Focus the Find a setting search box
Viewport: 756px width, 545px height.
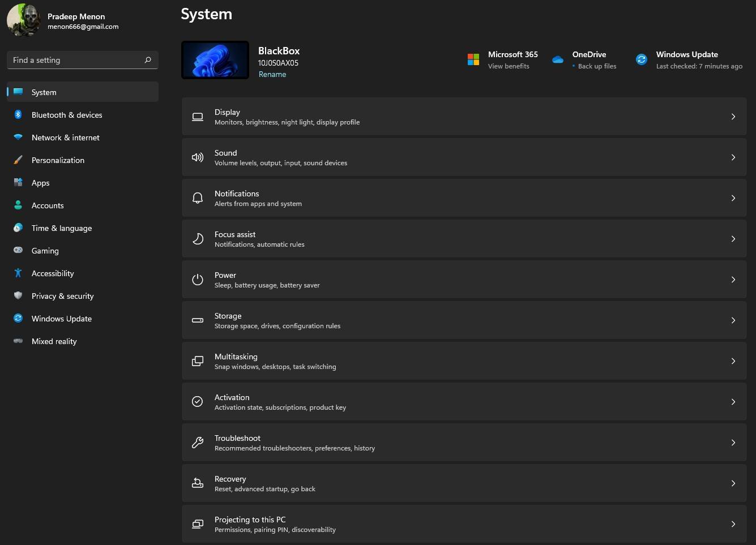pyautogui.click(x=83, y=60)
